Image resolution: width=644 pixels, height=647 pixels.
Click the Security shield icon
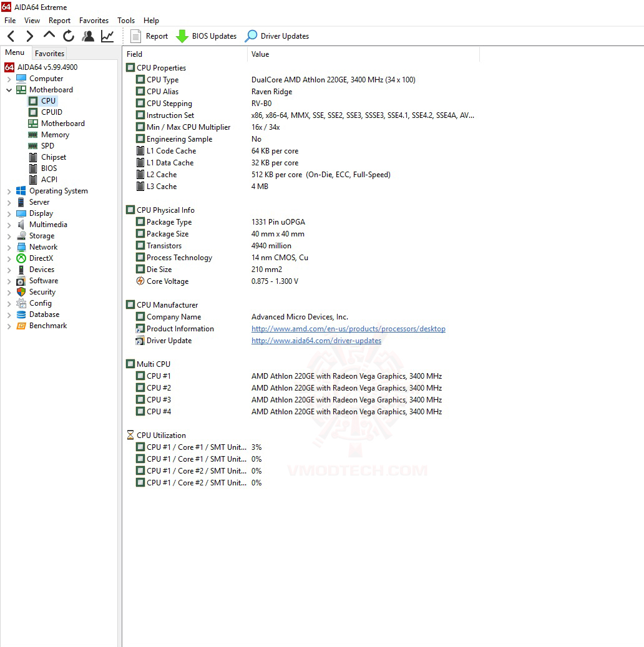point(21,292)
